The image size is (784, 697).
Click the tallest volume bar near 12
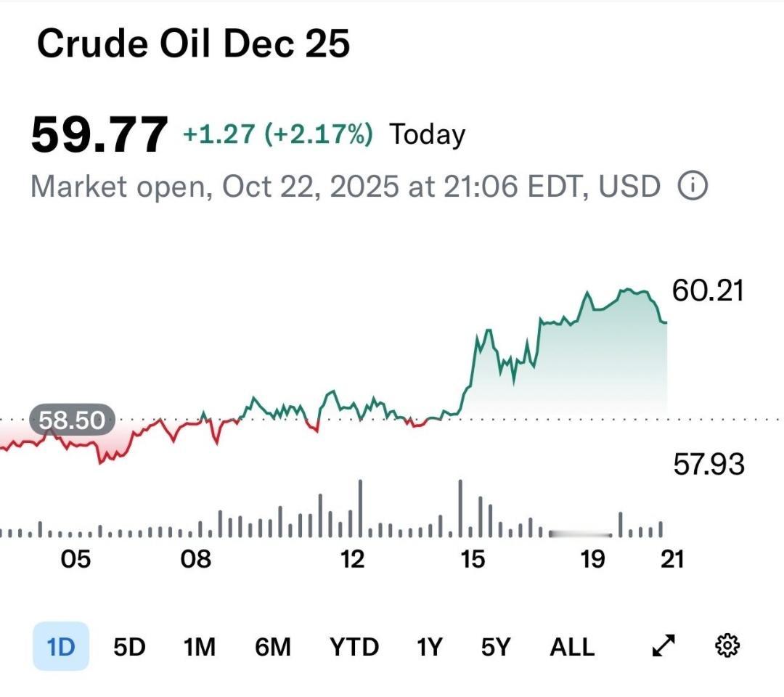click(x=361, y=508)
